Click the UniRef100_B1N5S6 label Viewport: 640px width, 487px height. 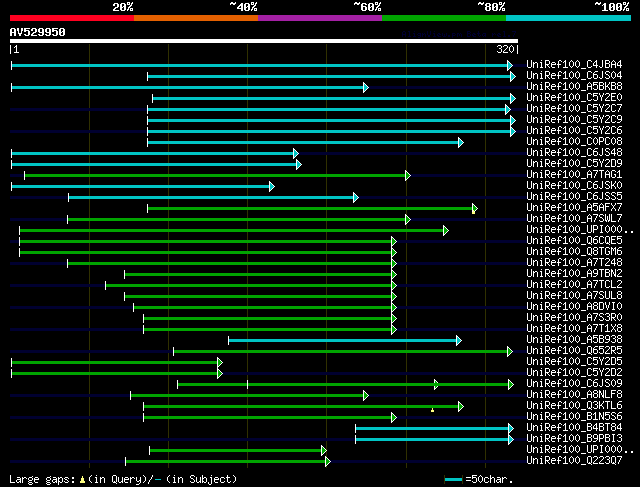pyautogui.click(x=574, y=417)
